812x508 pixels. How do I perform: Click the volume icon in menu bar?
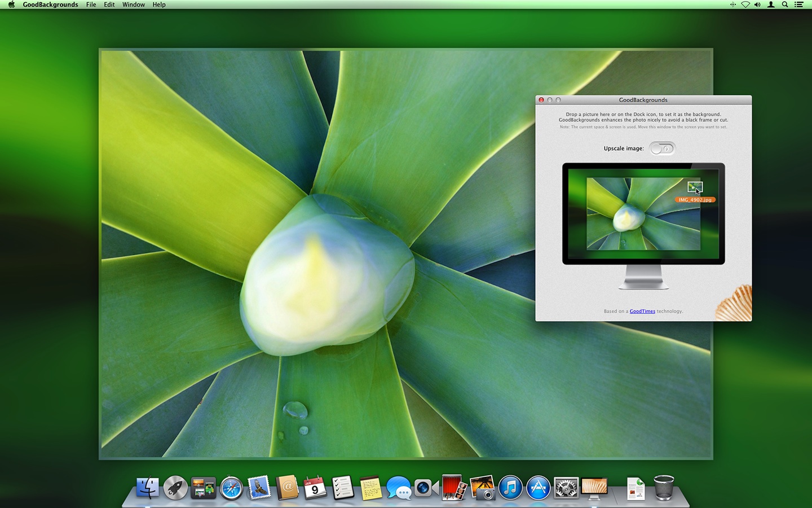point(757,5)
